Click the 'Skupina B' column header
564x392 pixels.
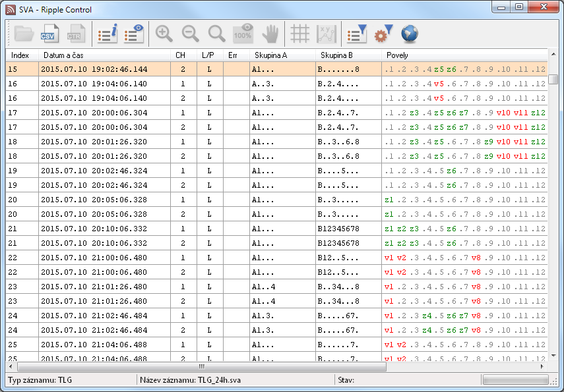click(x=348, y=55)
